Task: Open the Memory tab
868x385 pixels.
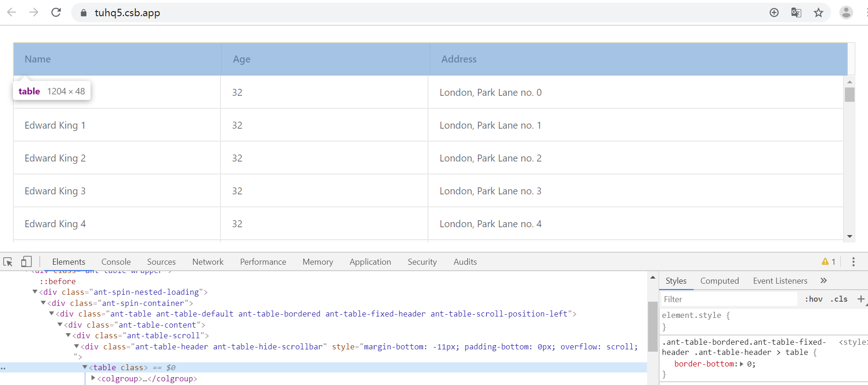Action: point(318,262)
